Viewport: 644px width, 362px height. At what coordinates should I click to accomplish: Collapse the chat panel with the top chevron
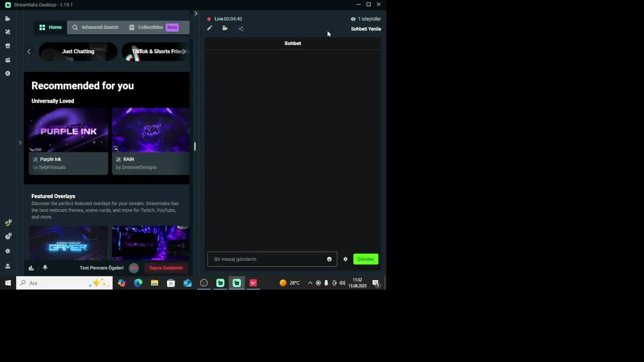coord(196,14)
